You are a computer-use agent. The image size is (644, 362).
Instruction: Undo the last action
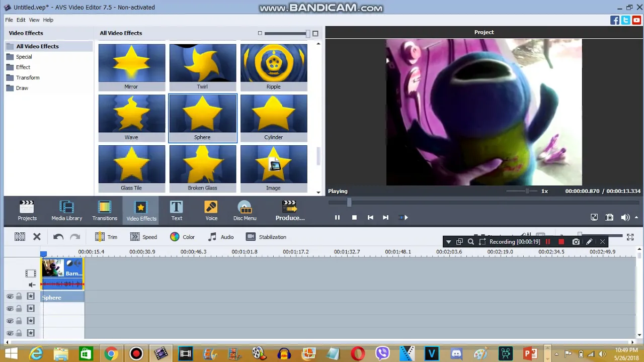point(58,237)
